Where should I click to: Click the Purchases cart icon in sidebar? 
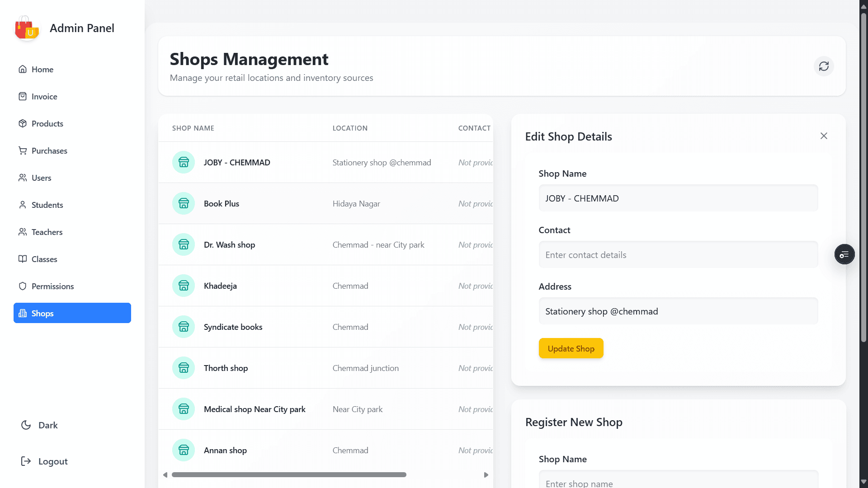point(23,150)
